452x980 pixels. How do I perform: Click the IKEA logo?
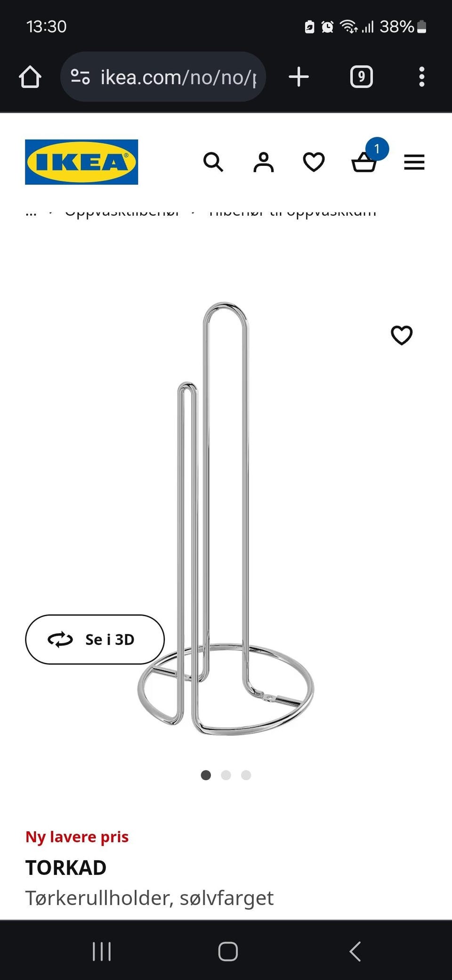click(x=81, y=162)
